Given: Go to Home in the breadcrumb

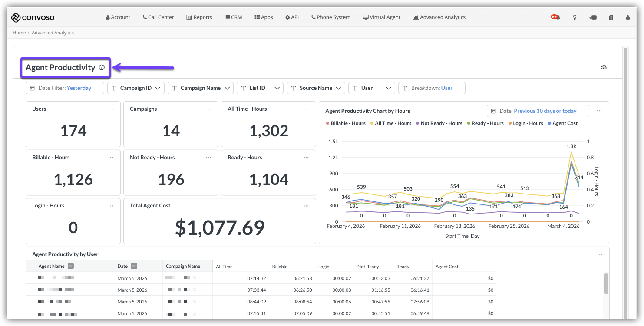Looking at the screenshot, I should coord(19,33).
